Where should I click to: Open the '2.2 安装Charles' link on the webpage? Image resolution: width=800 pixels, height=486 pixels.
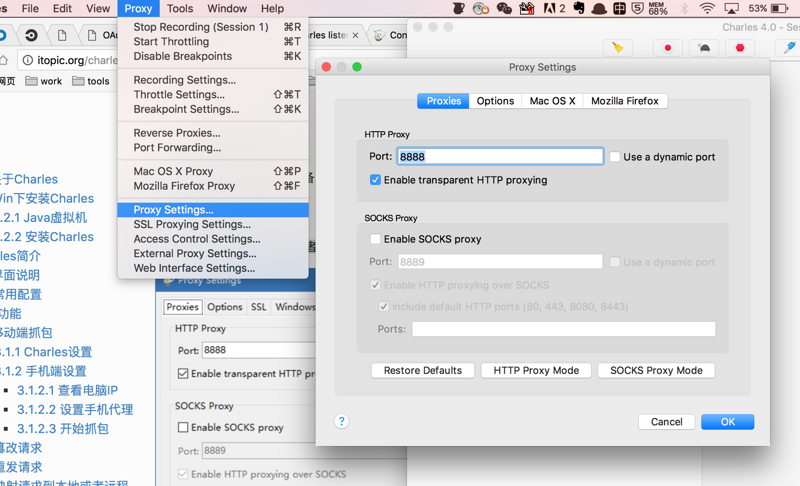47,237
